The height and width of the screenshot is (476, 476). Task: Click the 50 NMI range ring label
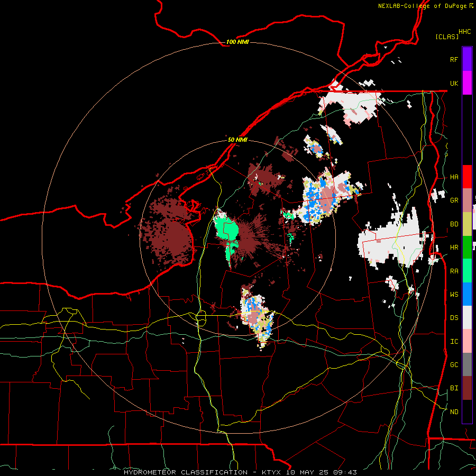237,140
